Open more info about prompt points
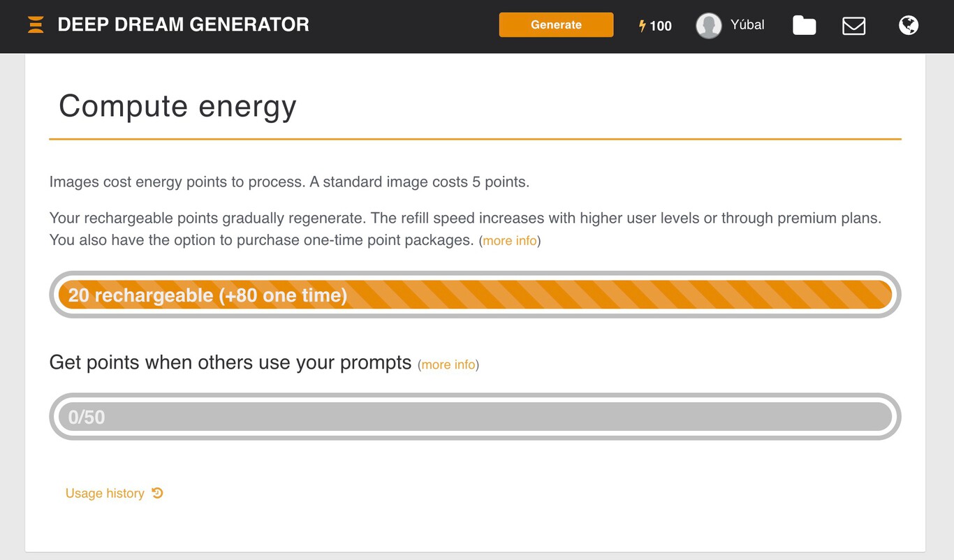954x560 pixels. 448,364
